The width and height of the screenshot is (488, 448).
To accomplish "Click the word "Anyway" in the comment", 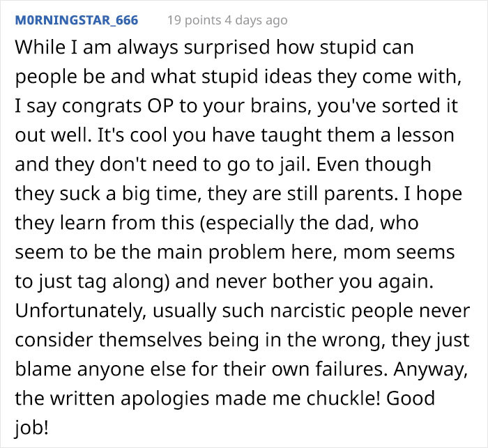I will [x=441, y=367].
